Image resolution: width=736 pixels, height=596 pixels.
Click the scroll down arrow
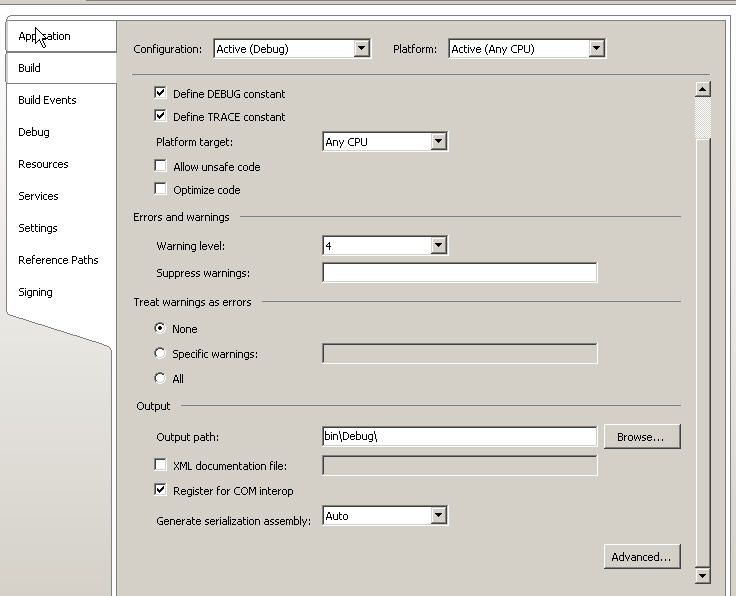702,575
